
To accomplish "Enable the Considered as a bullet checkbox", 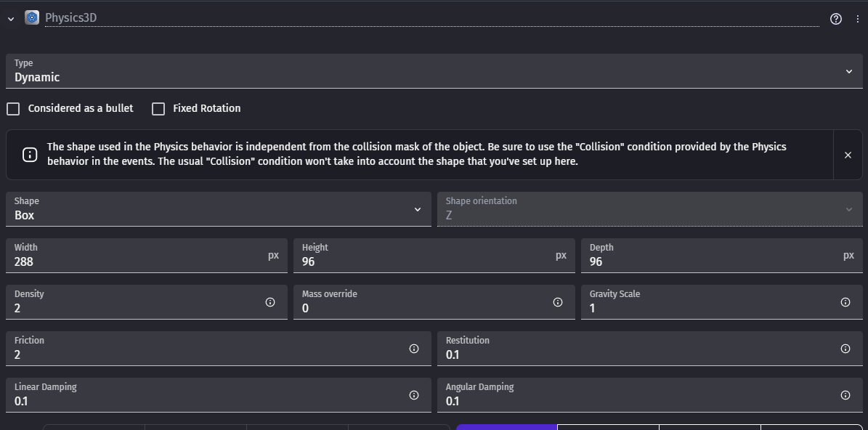I will (x=13, y=109).
